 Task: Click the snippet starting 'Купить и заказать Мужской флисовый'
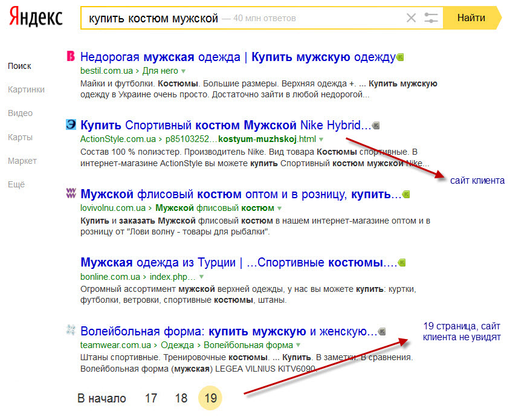pos(255,226)
